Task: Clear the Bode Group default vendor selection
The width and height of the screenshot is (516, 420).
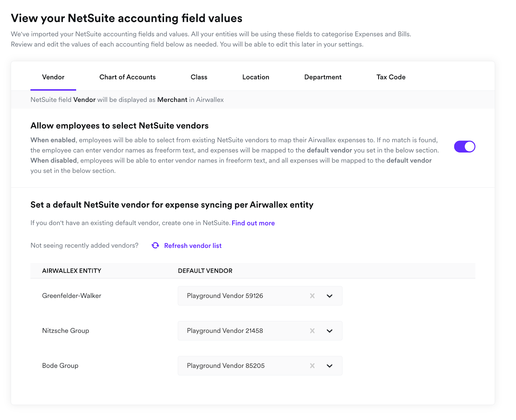Action: tap(312, 366)
